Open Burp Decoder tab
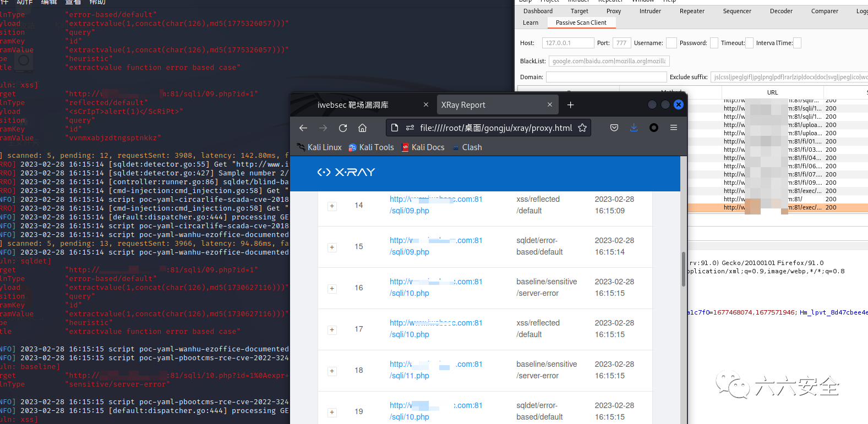This screenshot has height=424, width=868. pos(781,11)
